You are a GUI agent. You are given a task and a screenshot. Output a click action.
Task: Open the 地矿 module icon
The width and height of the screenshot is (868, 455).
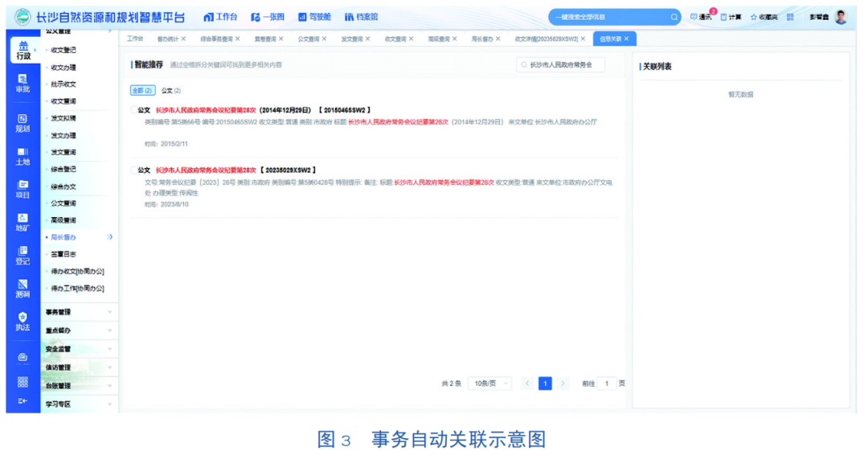tap(23, 222)
